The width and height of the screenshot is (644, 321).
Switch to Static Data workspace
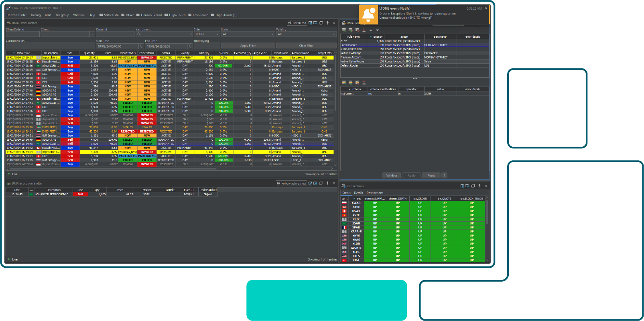click(109, 15)
